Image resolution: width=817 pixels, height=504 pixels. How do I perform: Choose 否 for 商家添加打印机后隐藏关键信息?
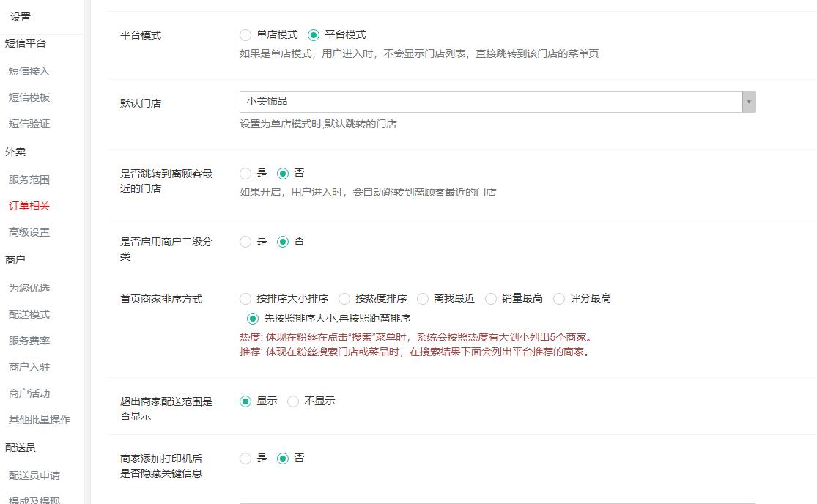point(282,459)
